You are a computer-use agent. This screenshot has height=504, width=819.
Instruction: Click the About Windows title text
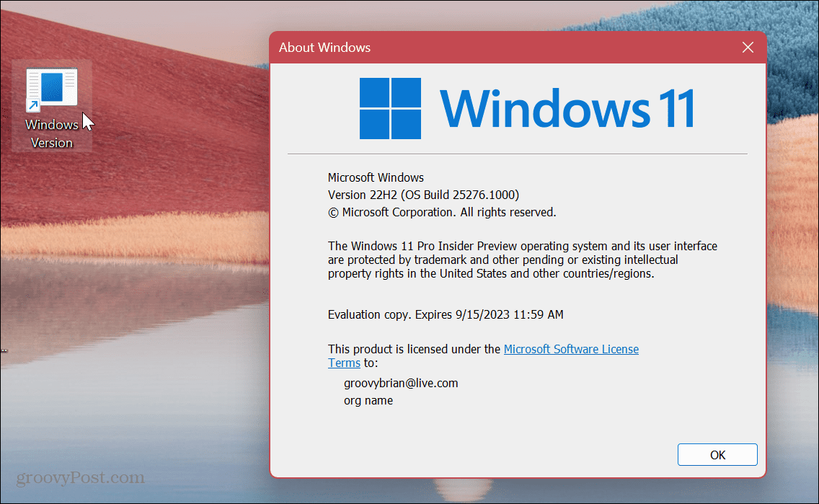324,48
